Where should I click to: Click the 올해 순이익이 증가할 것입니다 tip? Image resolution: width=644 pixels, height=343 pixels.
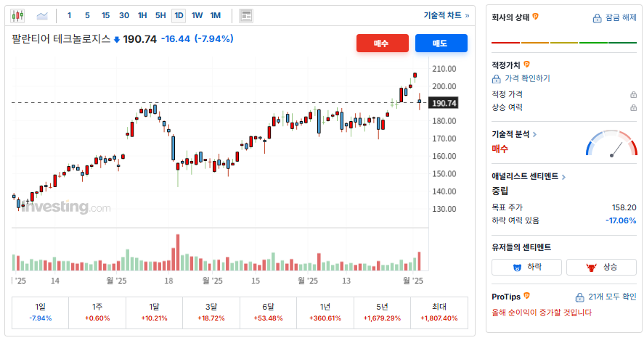click(542, 313)
